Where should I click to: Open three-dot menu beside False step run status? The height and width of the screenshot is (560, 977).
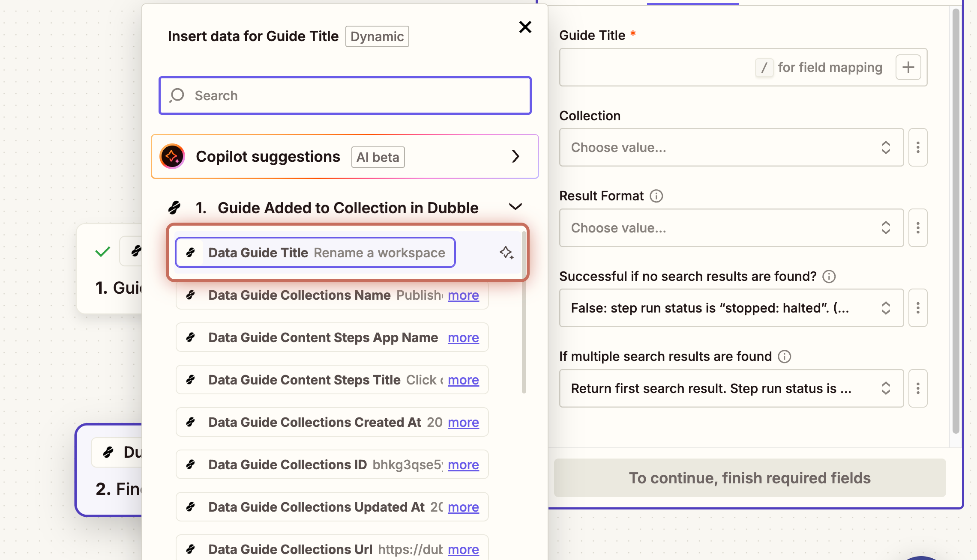918,308
